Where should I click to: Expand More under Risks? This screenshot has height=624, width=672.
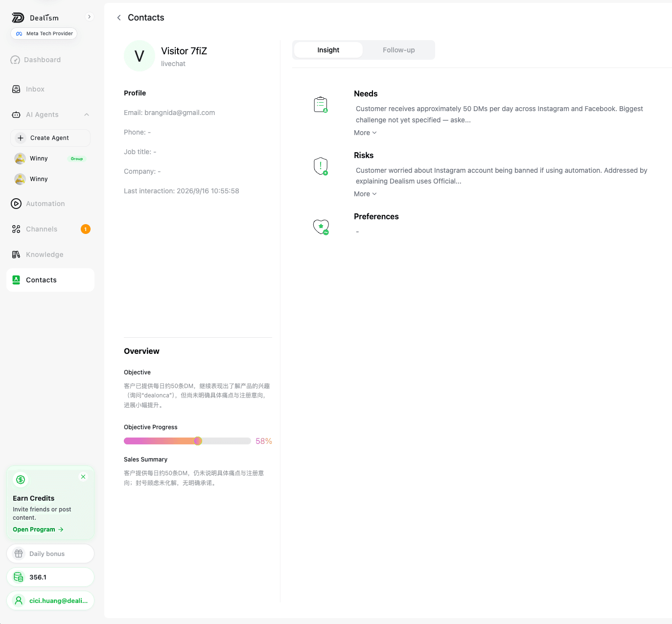point(365,194)
